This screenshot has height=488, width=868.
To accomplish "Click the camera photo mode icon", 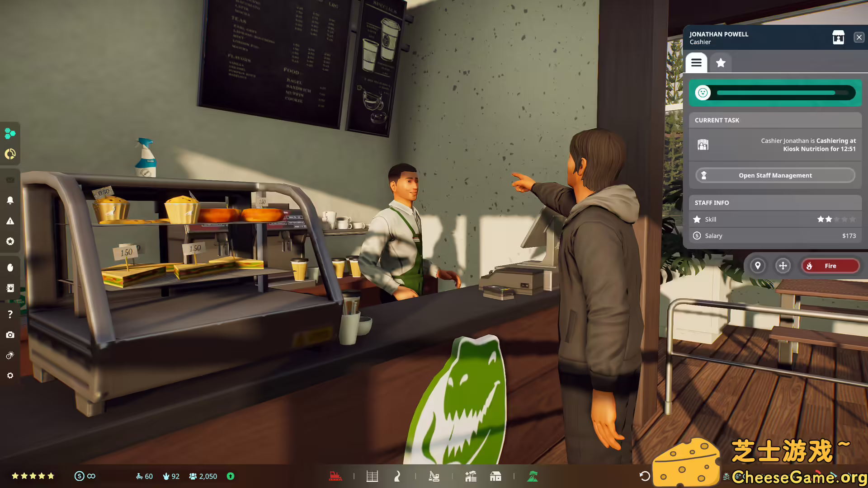I will pos(10,335).
